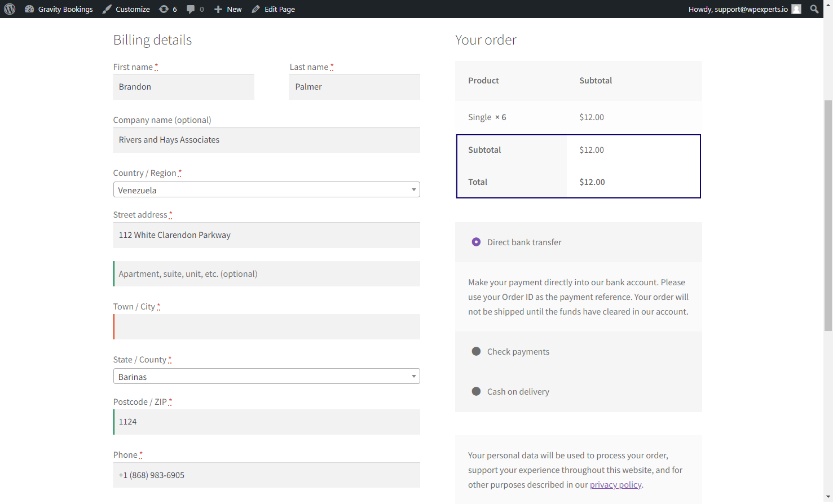This screenshot has width=833, height=504.
Task: Open the updates icon showing 6
Action: (164, 9)
